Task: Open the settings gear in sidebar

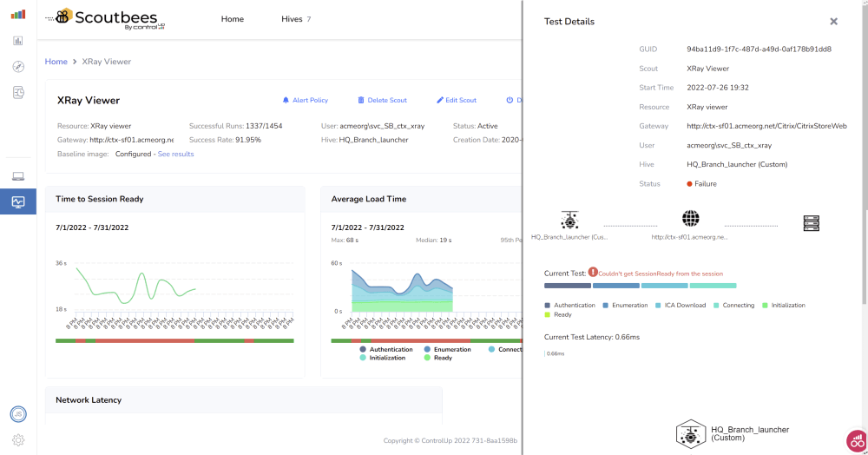Action: [18, 440]
